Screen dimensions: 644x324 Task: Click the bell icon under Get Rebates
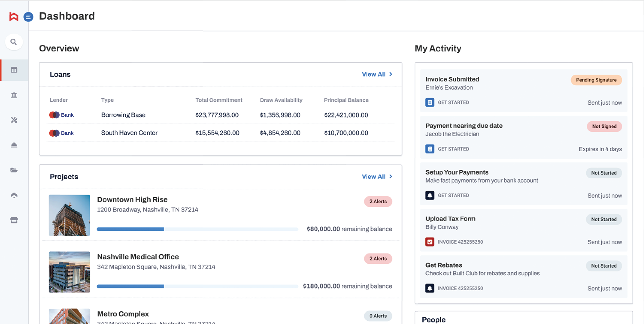[430, 288]
